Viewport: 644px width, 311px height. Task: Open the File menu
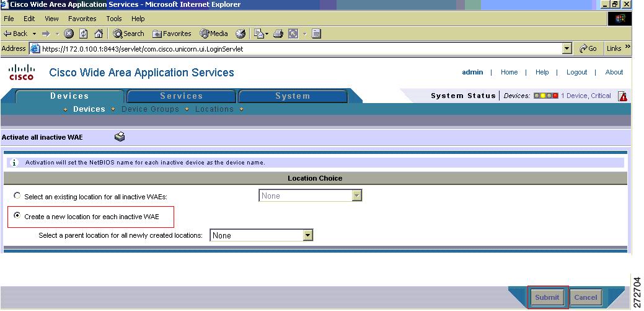pos(9,19)
